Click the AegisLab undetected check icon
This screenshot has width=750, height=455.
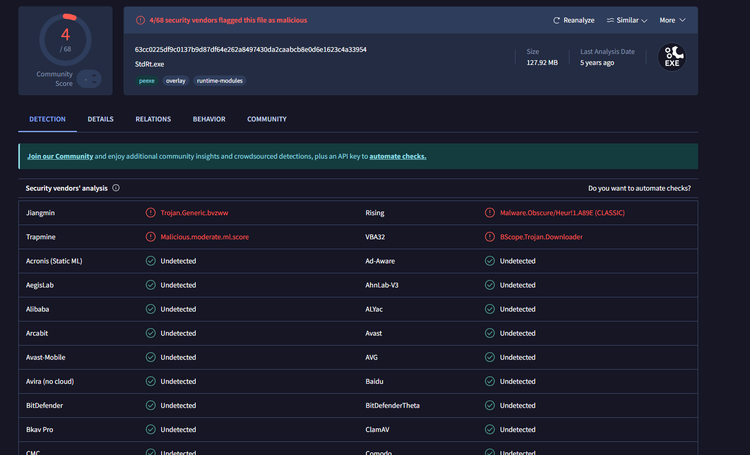click(x=151, y=285)
